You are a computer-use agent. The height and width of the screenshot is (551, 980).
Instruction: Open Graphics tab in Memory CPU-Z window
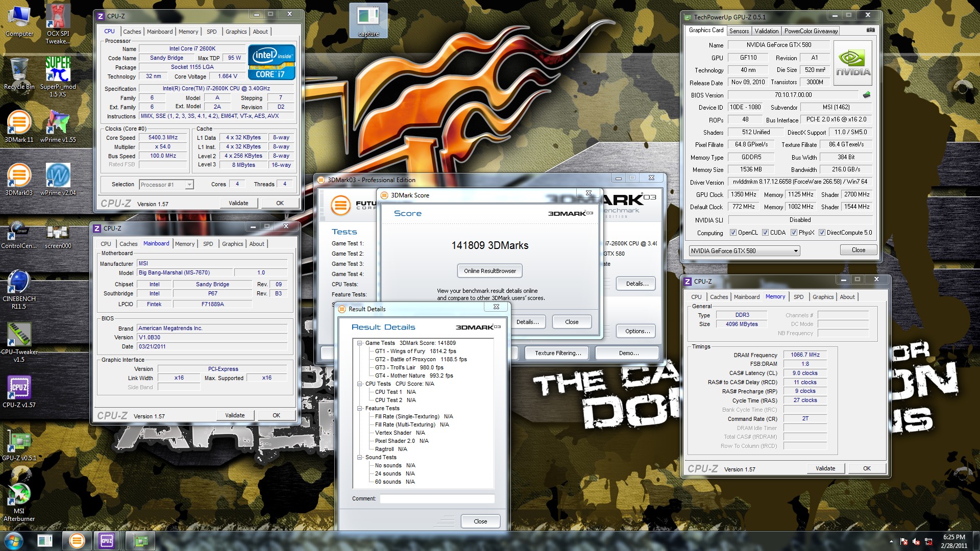tap(823, 297)
